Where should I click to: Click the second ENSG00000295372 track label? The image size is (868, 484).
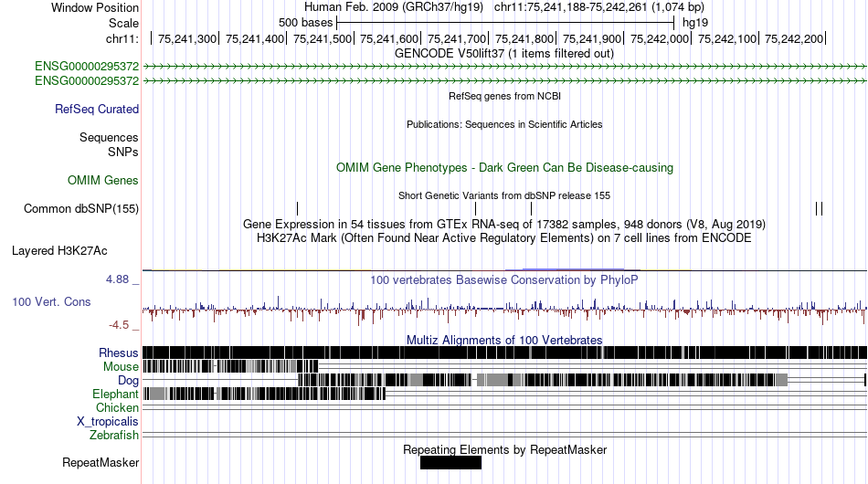click(87, 80)
